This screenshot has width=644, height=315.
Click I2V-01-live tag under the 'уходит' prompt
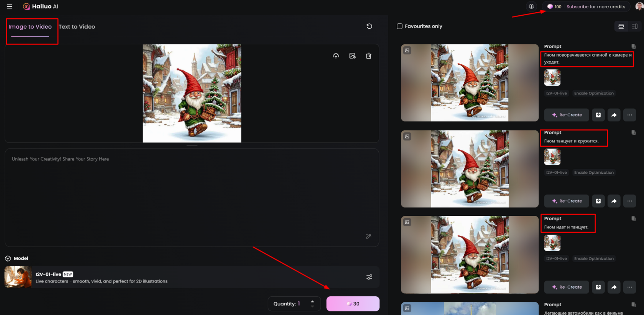(556, 93)
